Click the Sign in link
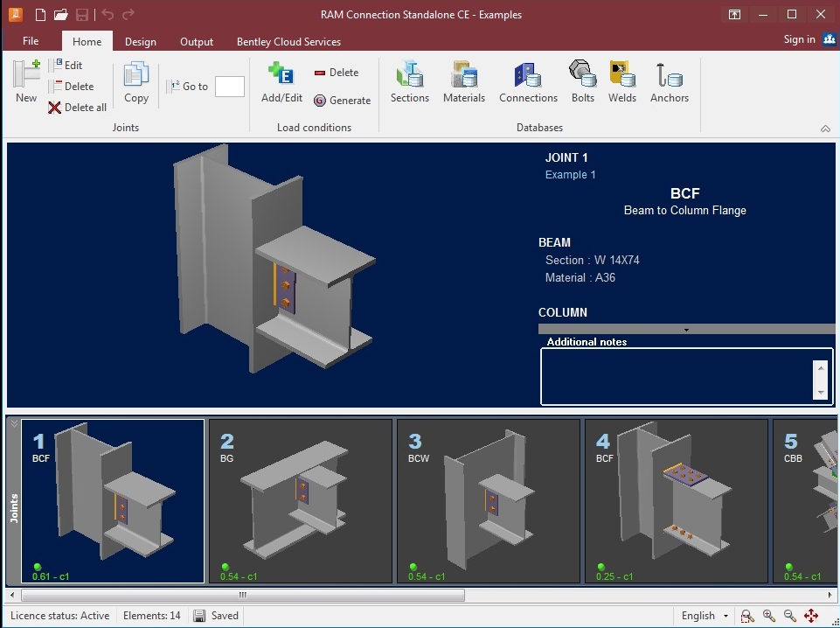 click(x=799, y=39)
